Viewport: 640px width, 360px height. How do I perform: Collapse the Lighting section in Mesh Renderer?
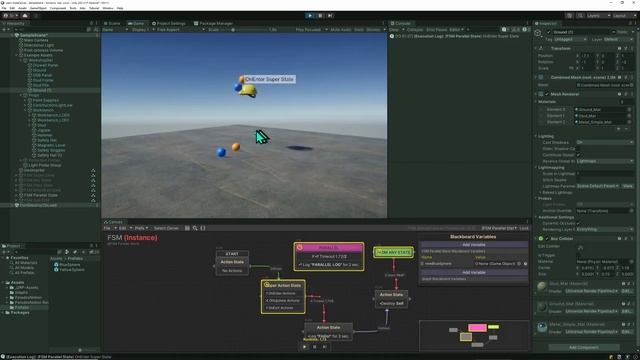(x=536, y=136)
